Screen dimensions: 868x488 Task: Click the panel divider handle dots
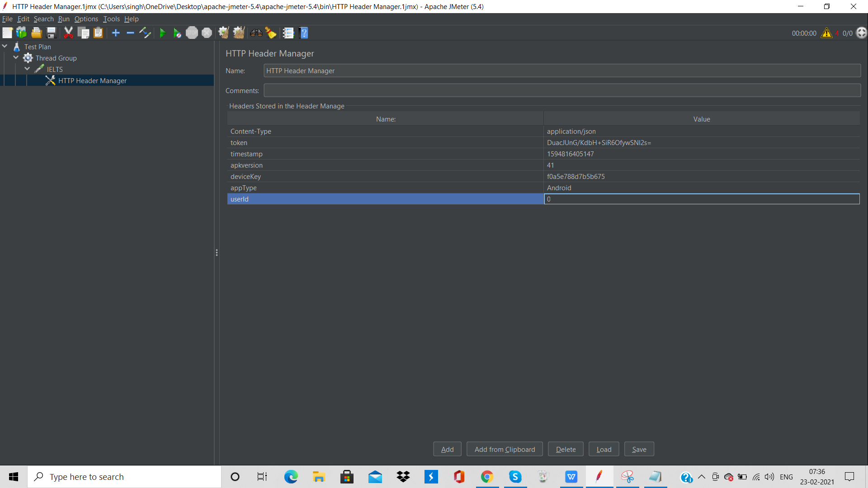pos(217,253)
